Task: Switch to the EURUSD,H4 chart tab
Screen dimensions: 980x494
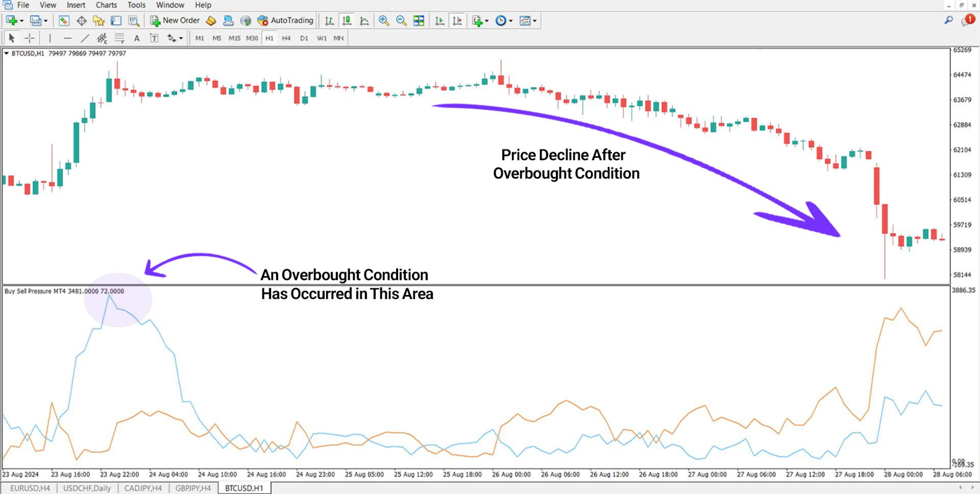Action: [30, 488]
